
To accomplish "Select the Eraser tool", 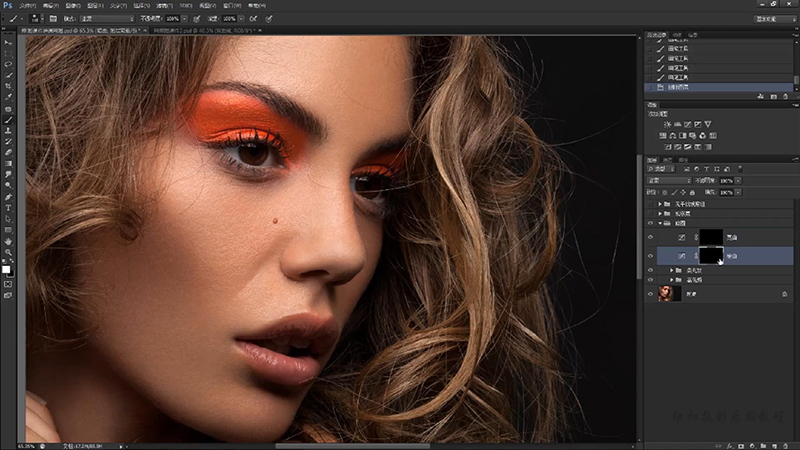I will click(x=8, y=153).
